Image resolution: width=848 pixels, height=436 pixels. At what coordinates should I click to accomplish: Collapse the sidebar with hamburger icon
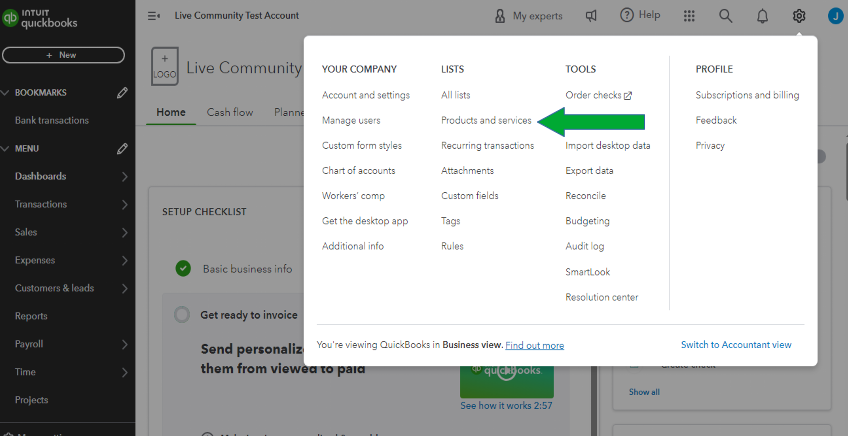tap(154, 16)
